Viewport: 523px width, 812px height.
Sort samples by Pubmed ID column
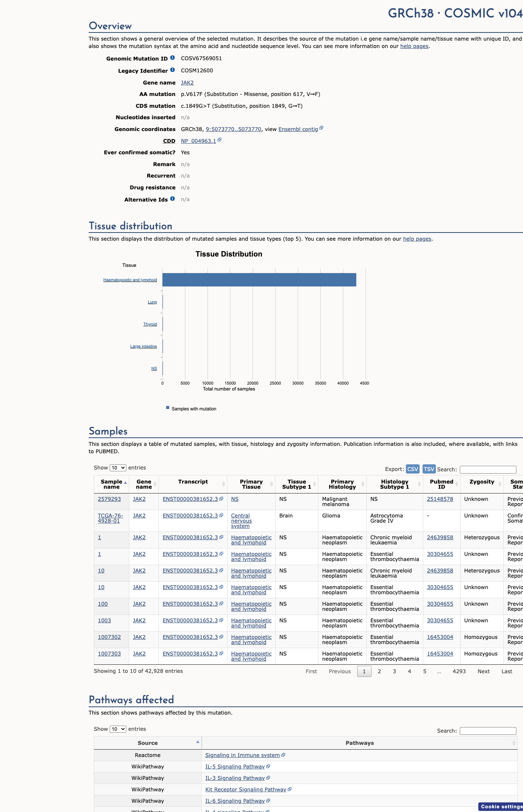click(441, 484)
